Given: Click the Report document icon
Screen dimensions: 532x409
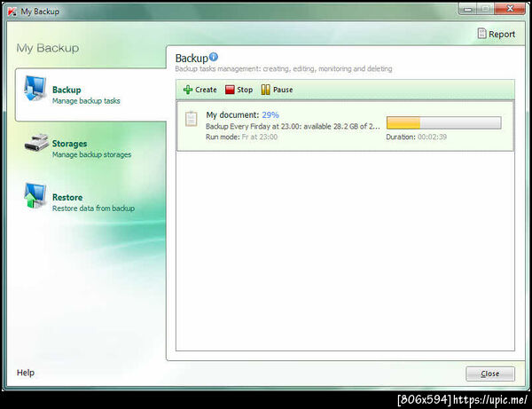Looking at the screenshot, I should (481, 33).
